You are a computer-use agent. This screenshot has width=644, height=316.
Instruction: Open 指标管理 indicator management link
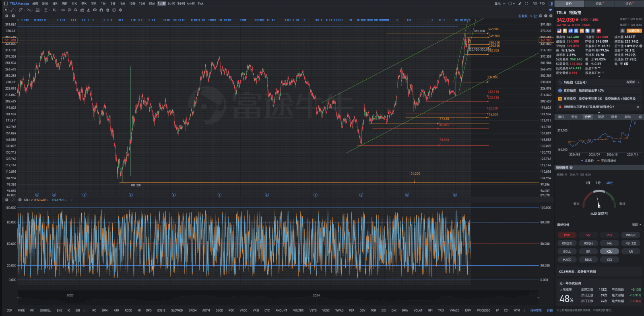pos(536,310)
